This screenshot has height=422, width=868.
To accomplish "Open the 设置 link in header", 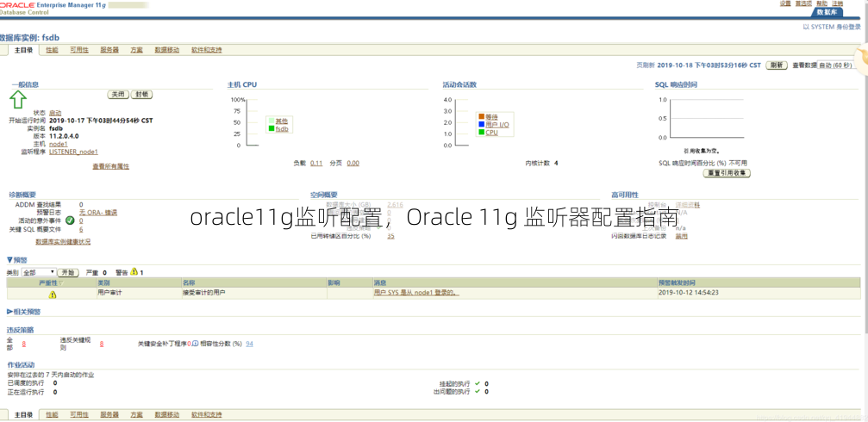I will tap(785, 3).
